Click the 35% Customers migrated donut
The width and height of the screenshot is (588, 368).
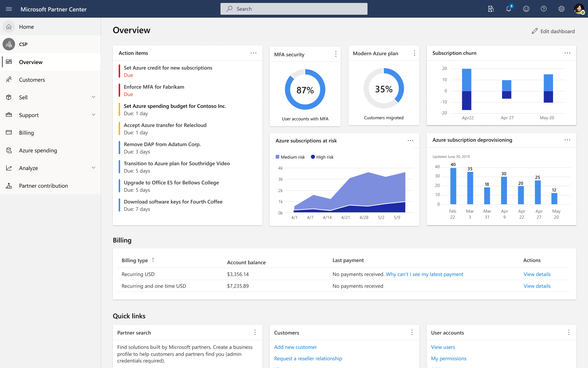point(384,88)
